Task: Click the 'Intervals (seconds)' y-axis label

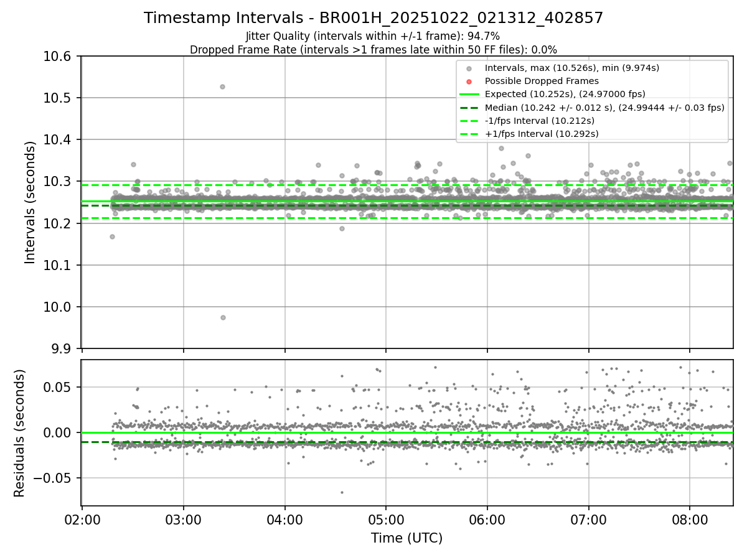Action: click(x=31, y=202)
